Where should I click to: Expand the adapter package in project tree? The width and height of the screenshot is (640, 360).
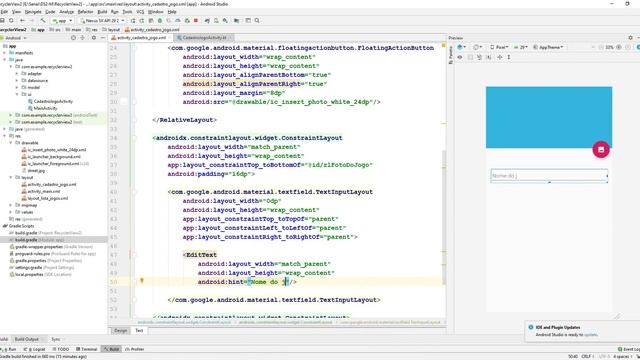(x=17, y=73)
